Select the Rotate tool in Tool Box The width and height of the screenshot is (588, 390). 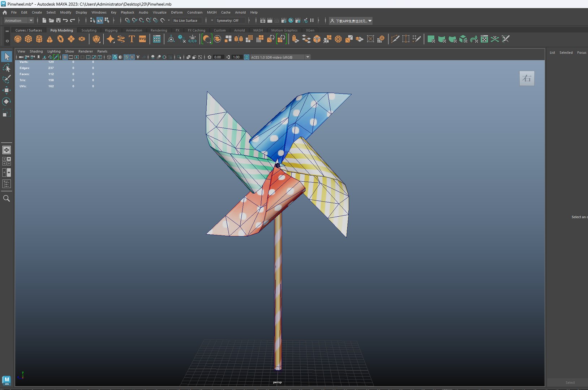pos(7,101)
